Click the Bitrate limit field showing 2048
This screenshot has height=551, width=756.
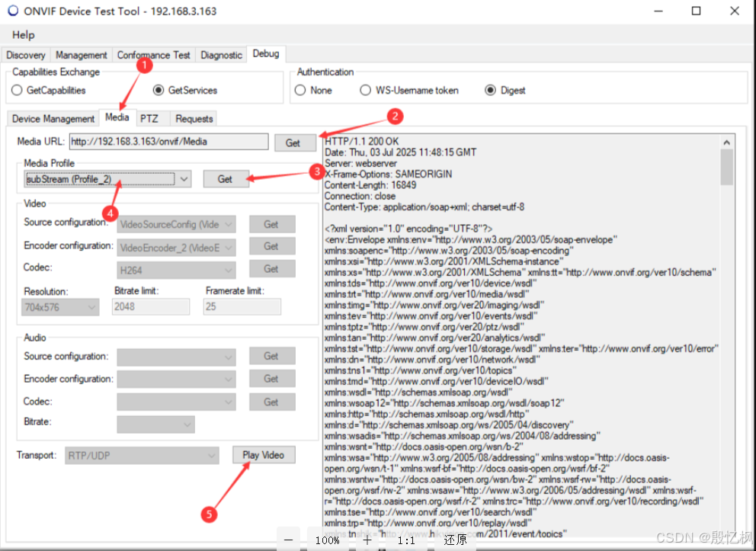[151, 307]
